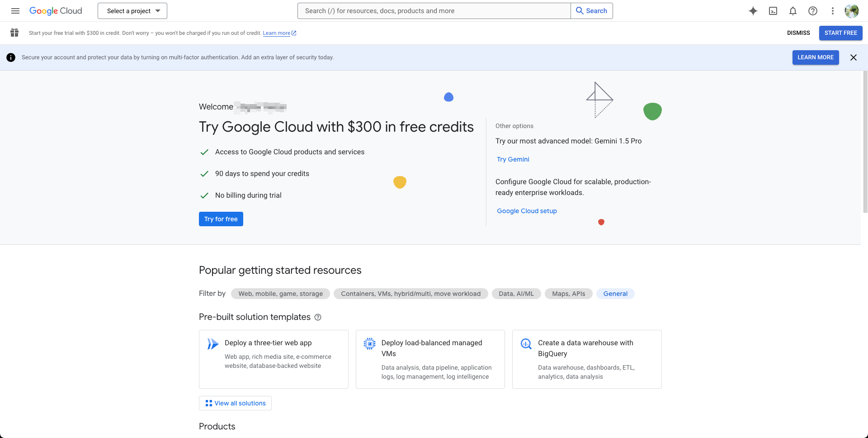Viewport: 868px width, 438px height.
Task: Click the 'No billing during trial' text
Action: pyautogui.click(x=248, y=195)
